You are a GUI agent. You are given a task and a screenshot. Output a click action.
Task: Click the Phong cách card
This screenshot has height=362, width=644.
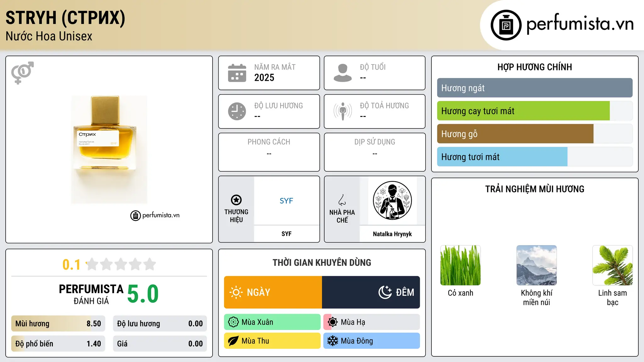point(269,152)
